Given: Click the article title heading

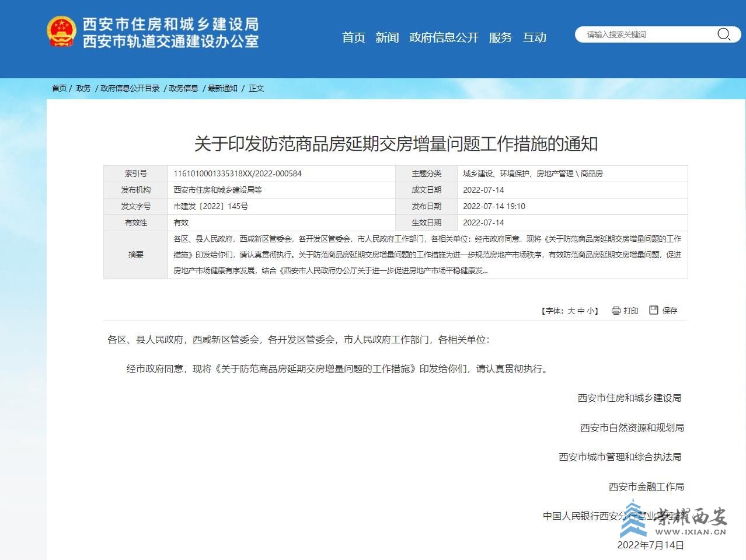Looking at the screenshot, I should 396,144.
